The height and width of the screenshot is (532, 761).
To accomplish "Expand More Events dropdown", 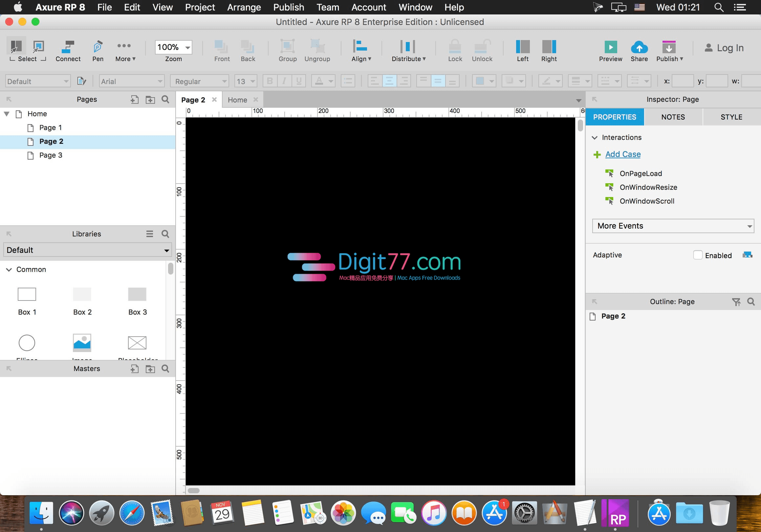I will pos(673,226).
